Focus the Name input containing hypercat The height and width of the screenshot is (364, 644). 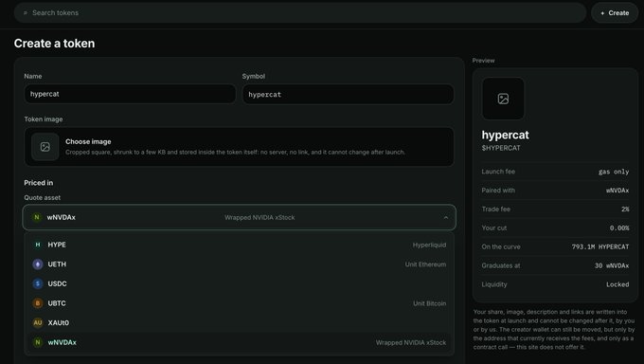[130, 94]
